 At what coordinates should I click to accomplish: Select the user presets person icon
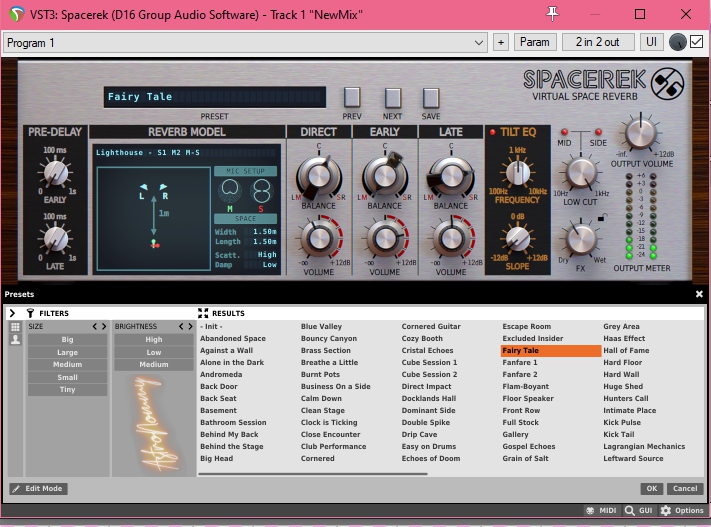pos(15,340)
